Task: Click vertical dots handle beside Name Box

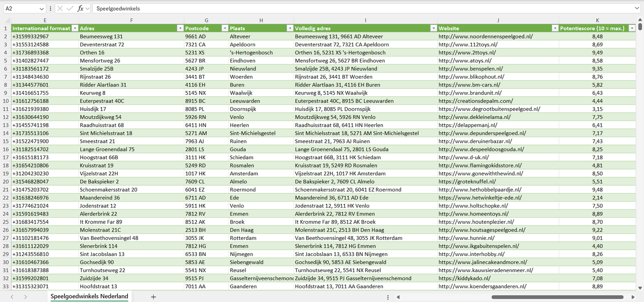Action: (51, 8)
